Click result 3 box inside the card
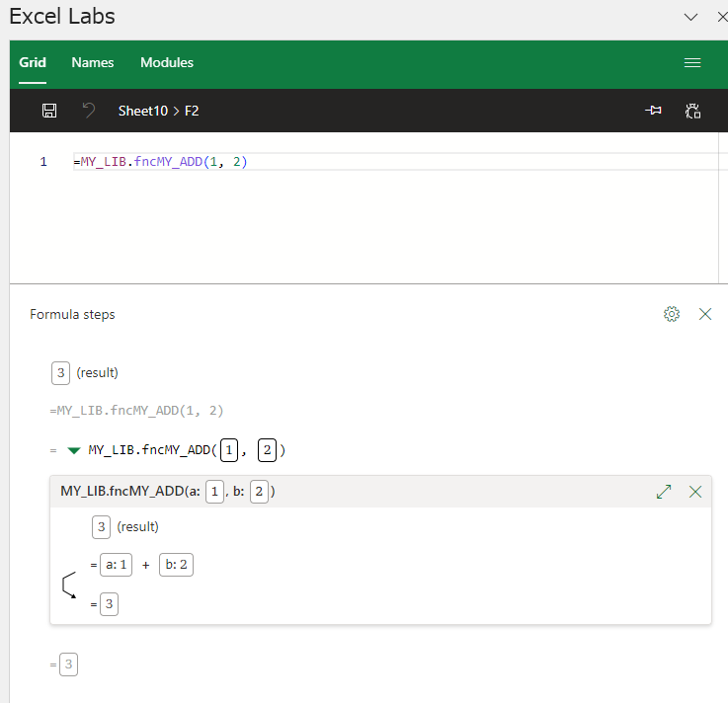The width and height of the screenshot is (728, 703). pyautogui.click(x=101, y=527)
